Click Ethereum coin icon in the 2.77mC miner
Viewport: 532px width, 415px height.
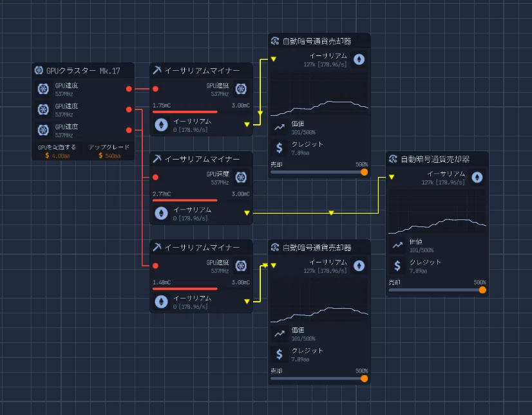click(162, 213)
